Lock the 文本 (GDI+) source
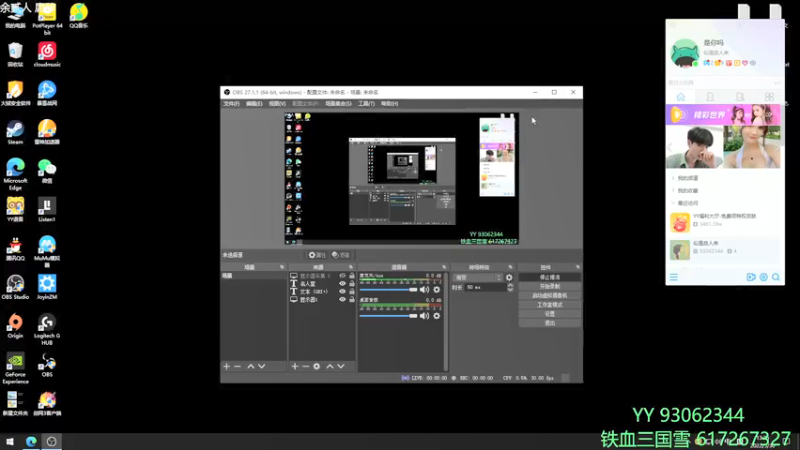This screenshot has height=450, width=800. coord(352,291)
